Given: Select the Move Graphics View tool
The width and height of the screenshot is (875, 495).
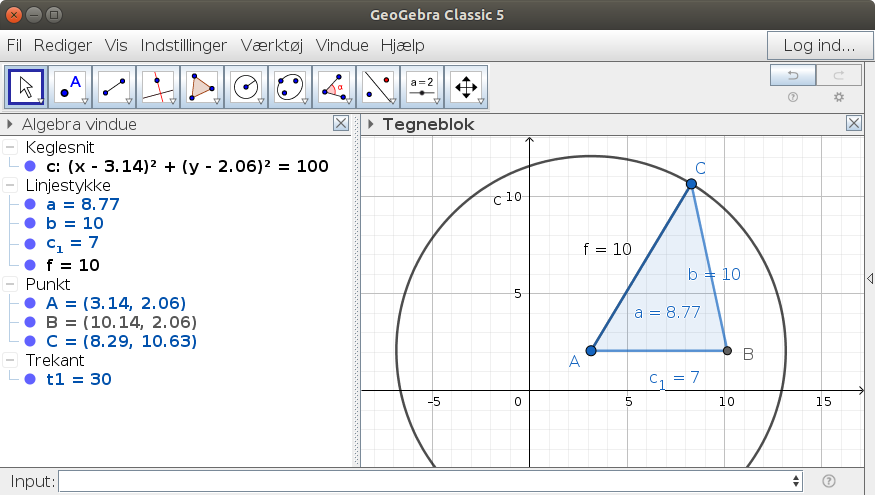Looking at the screenshot, I should coord(467,87).
